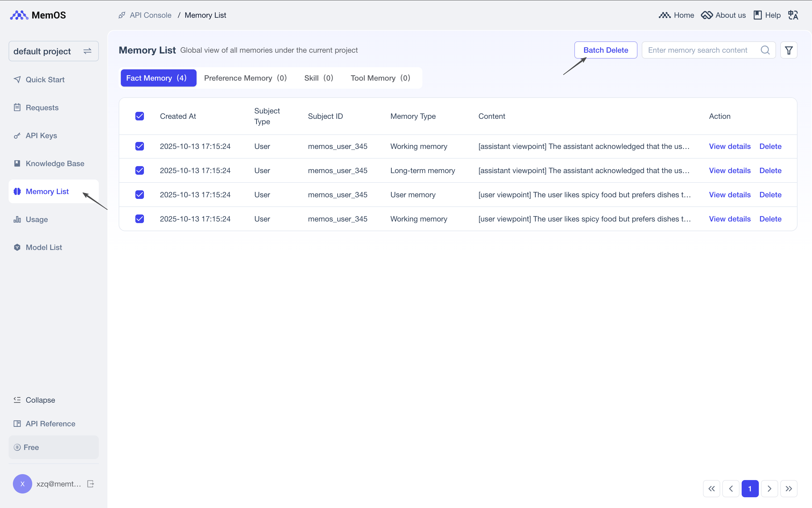Screen dimensions: 812x508
Task: Open Usage in the sidebar
Action: (54, 219)
